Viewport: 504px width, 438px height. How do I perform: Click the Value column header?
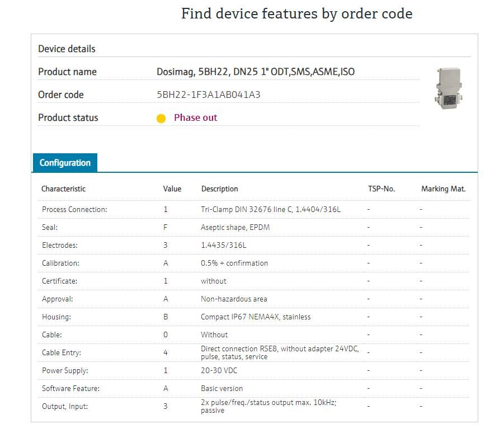172,189
